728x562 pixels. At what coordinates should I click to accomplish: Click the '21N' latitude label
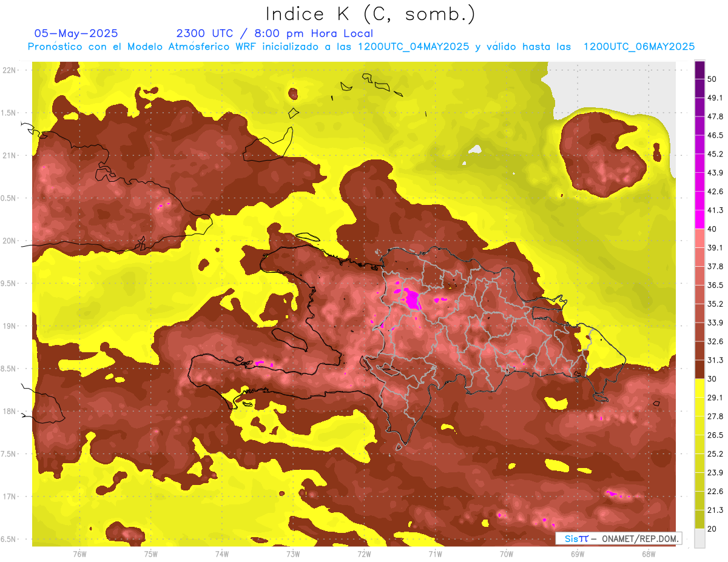(x=9, y=156)
